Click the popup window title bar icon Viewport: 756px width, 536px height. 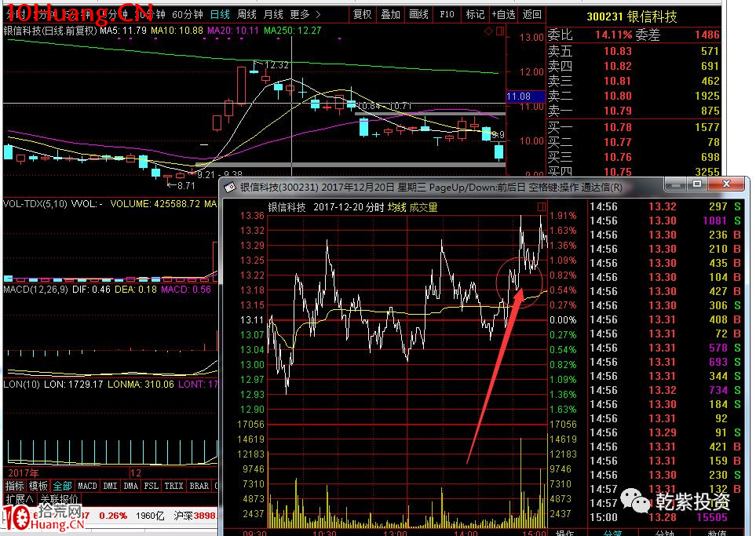tap(230, 187)
